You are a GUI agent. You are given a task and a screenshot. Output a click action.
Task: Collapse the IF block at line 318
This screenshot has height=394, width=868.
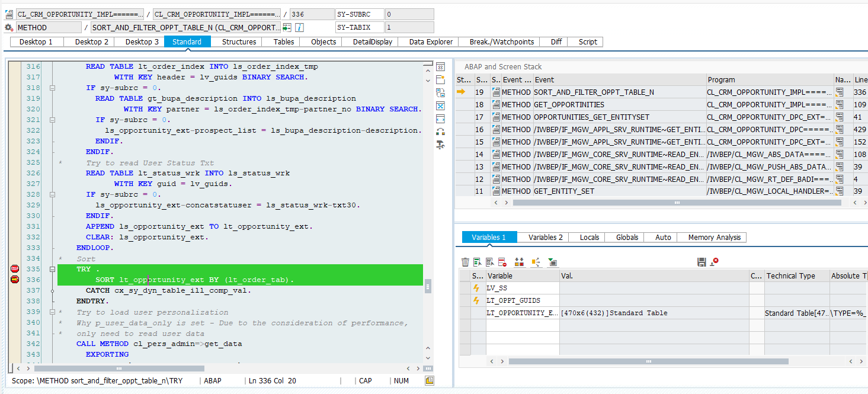[x=53, y=88]
